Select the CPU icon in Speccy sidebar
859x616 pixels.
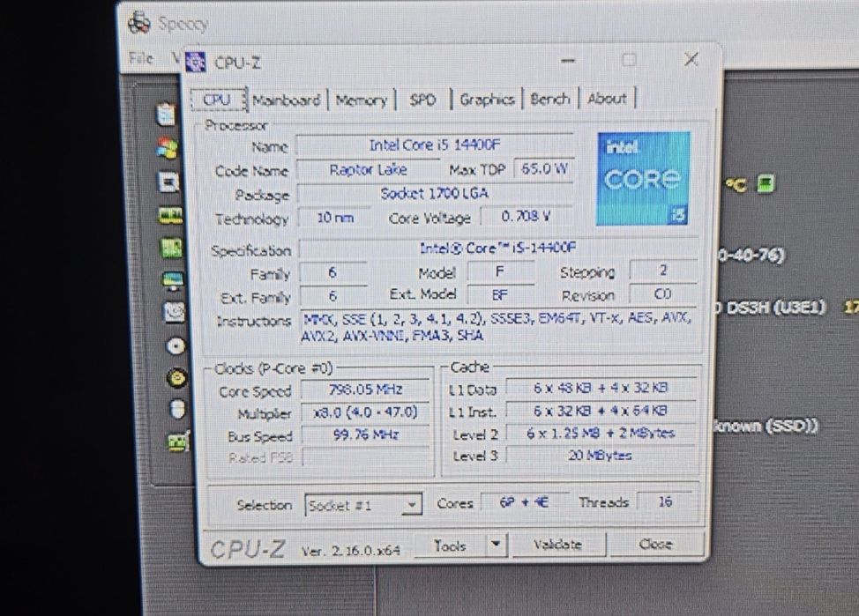(168, 182)
